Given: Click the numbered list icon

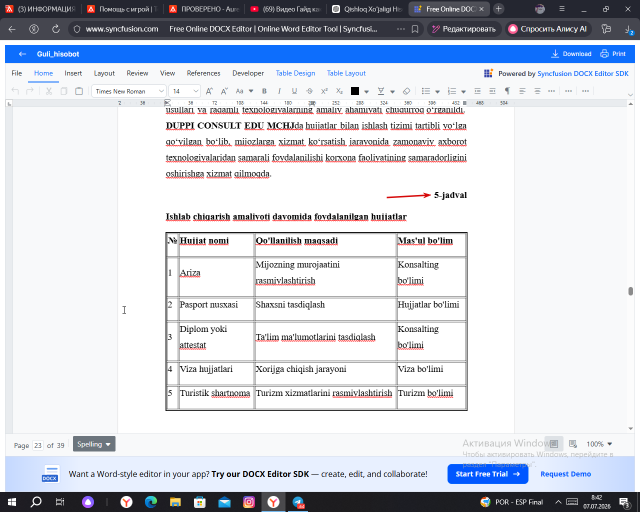Looking at the screenshot, I should (x=452, y=91).
